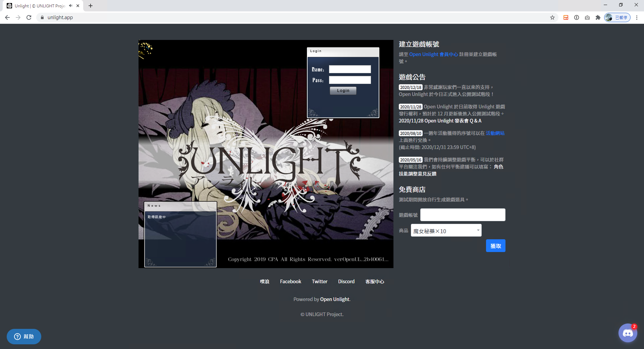Open the Discord chat bubble widget
This screenshot has height=349, width=644.
[628, 333]
